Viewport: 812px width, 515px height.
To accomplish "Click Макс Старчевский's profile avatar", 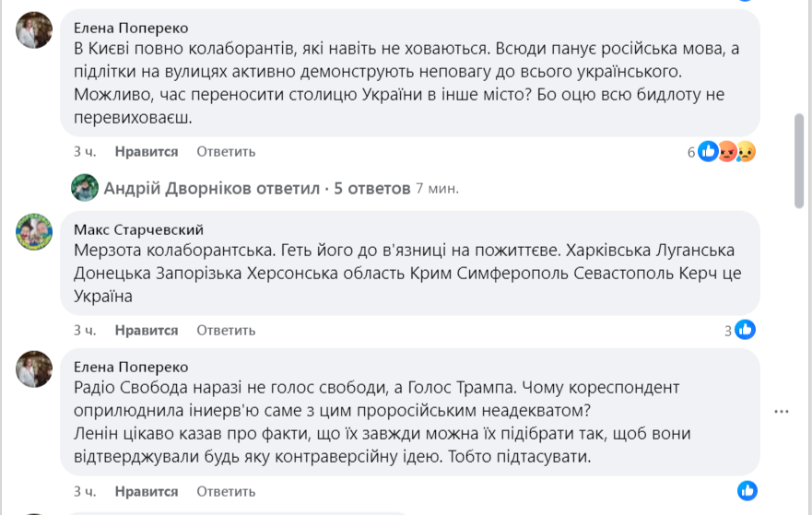I will pyautogui.click(x=34, y=230).
